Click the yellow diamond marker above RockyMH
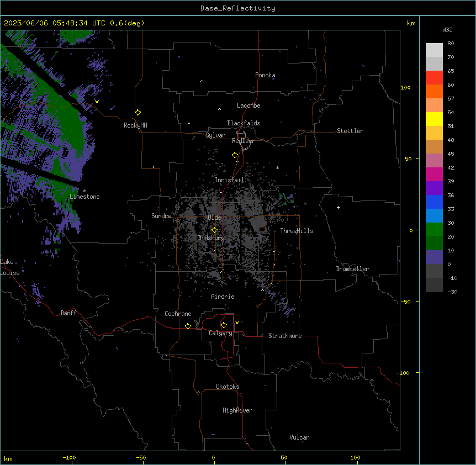Image resolution: width=476 pixels, height=465 pixels. [137, 113]
